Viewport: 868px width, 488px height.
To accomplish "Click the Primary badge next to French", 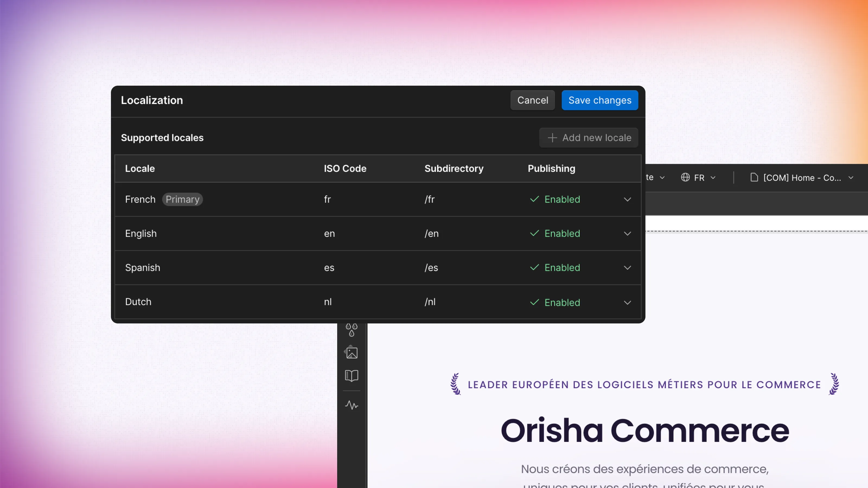I will (x=182, y=199).
